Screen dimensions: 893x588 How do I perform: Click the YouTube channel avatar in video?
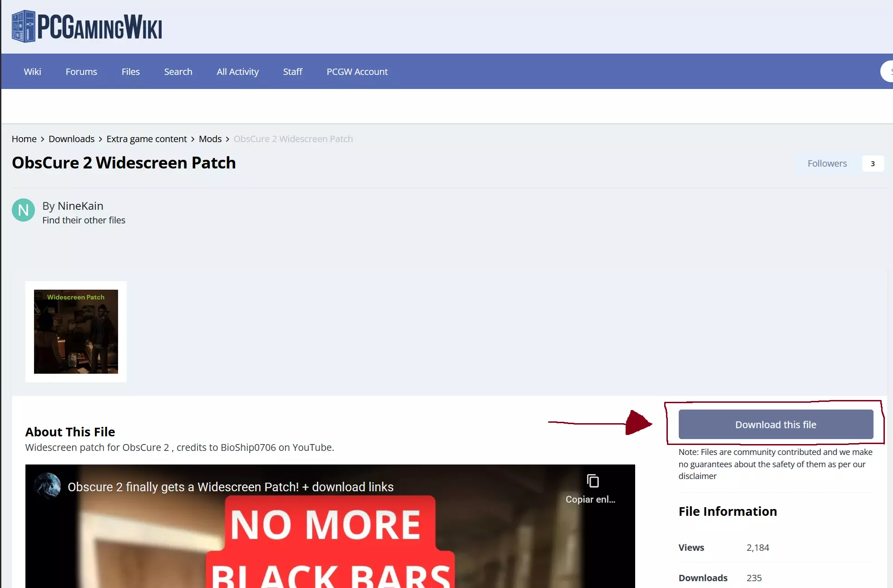coord(47,486)
